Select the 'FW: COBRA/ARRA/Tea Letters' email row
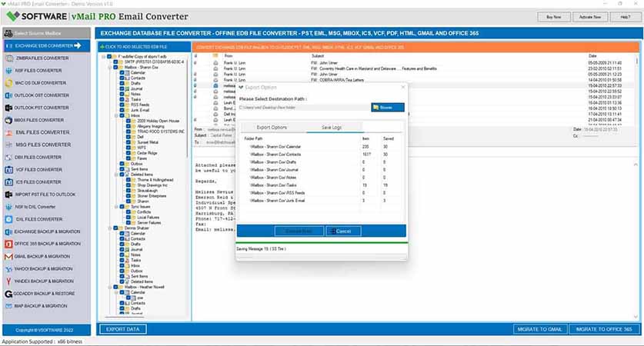Screen dimensions: 644x346 click(x=415, y=80)
